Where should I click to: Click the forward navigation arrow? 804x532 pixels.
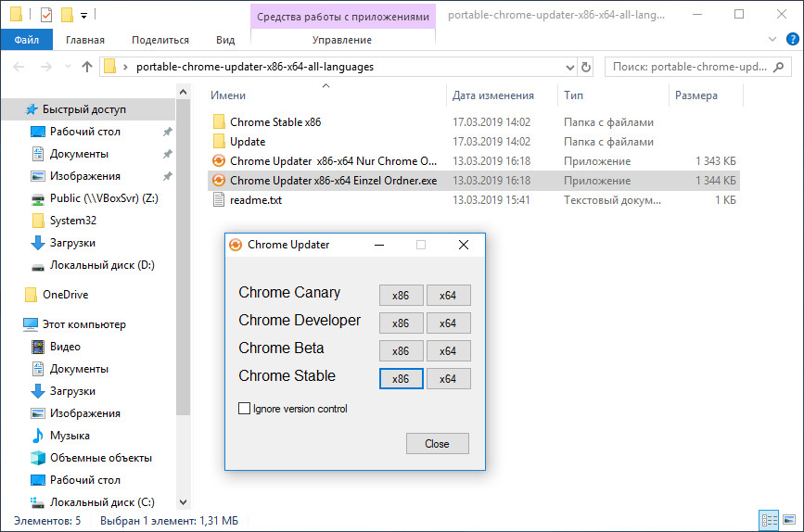46,67
